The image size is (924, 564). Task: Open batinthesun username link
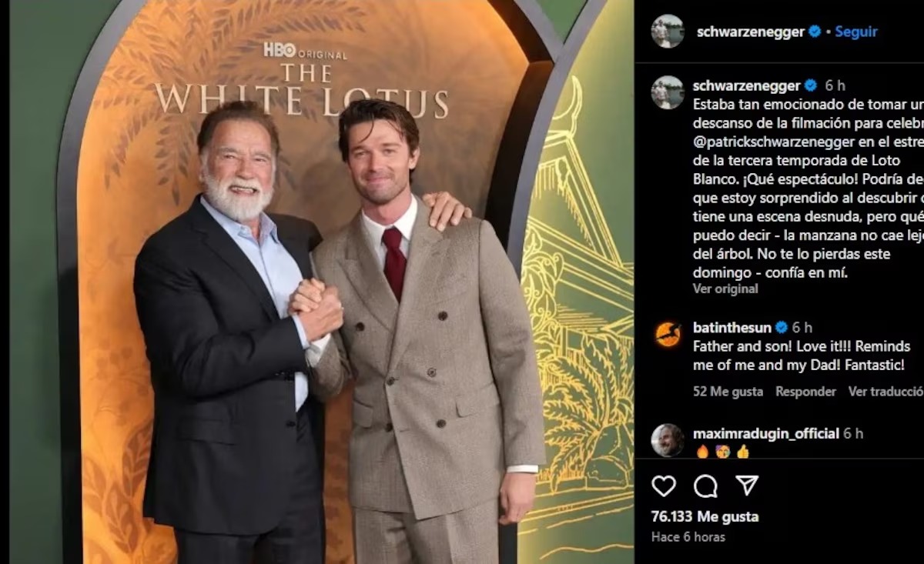click(732, 328)
